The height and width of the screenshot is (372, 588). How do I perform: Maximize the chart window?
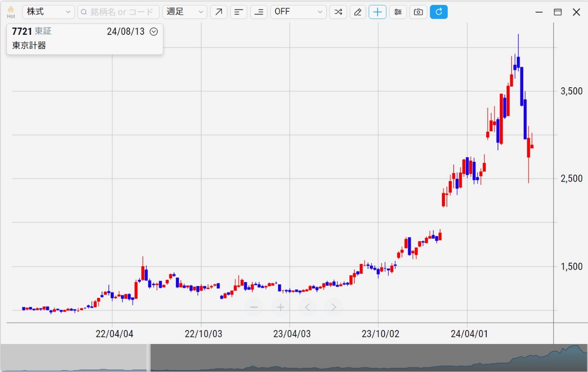point(558,12)
